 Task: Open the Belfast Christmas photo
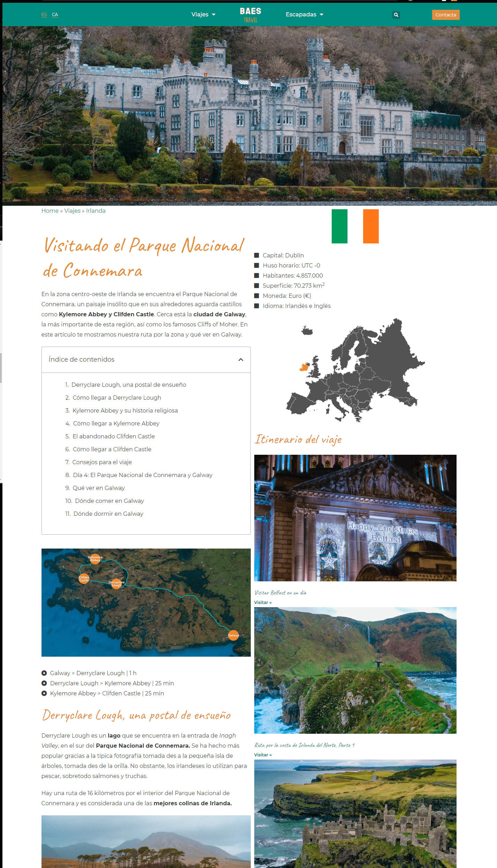pyautogui.click(x=355, y=518)
